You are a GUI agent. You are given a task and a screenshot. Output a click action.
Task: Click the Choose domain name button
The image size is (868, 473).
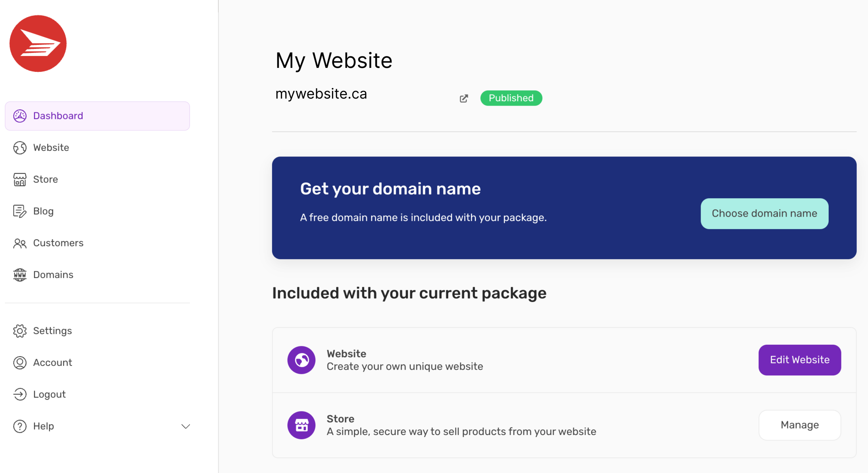point(764,214)
